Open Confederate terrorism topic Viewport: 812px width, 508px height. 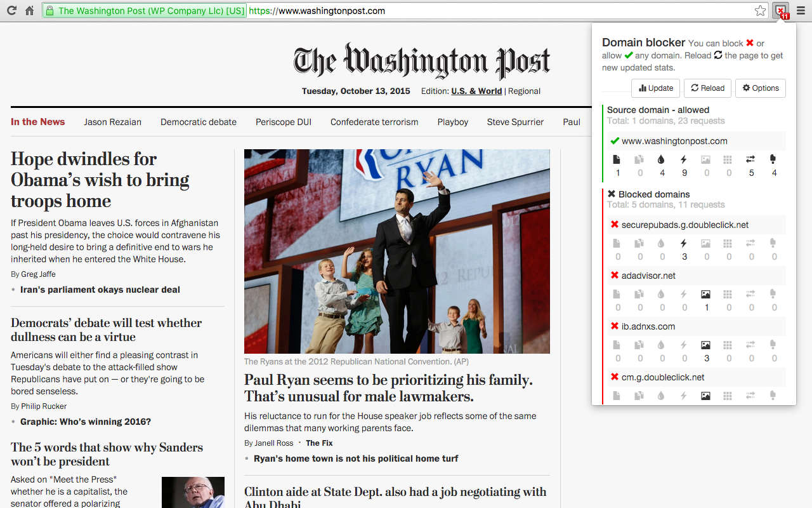(374, 122)
